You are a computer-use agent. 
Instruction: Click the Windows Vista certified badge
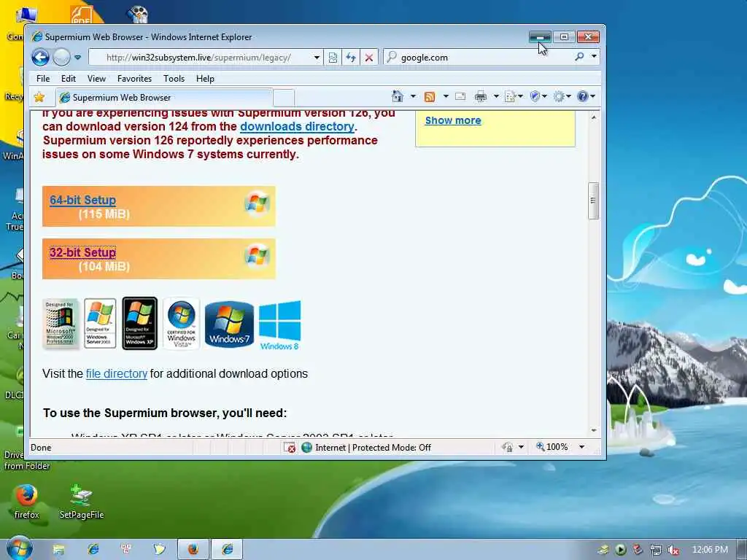point(181,323)
